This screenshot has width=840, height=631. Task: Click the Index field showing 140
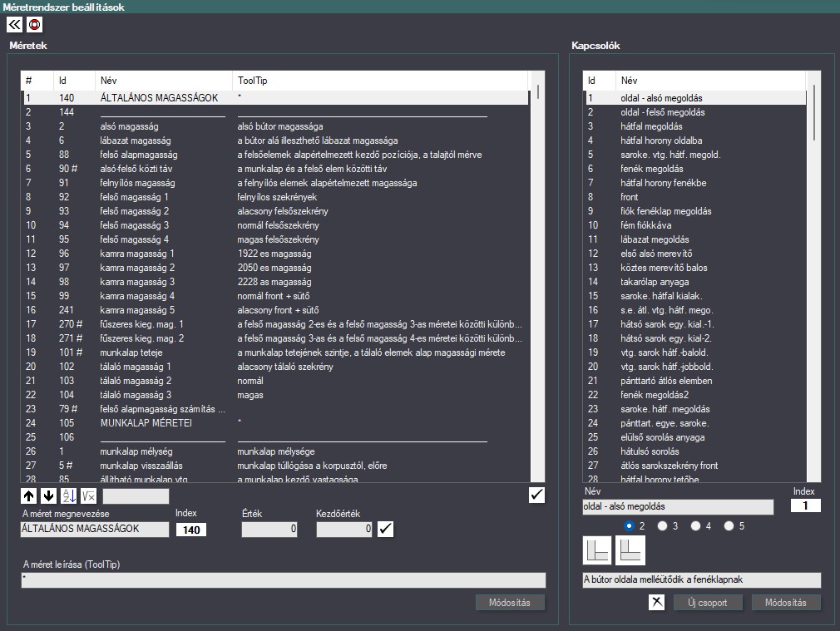pyautogui.click(x=191, y=530)
